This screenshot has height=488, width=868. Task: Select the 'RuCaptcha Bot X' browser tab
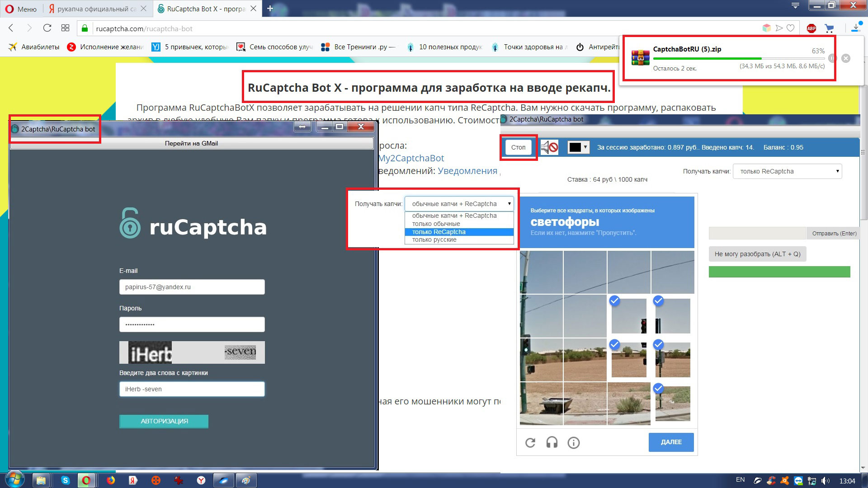[x=207, y=9]
